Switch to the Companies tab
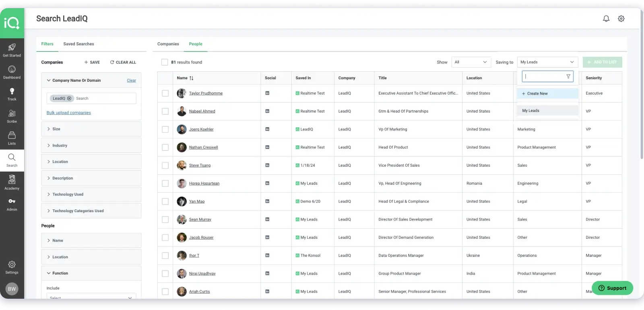 (x=168, y=44)
